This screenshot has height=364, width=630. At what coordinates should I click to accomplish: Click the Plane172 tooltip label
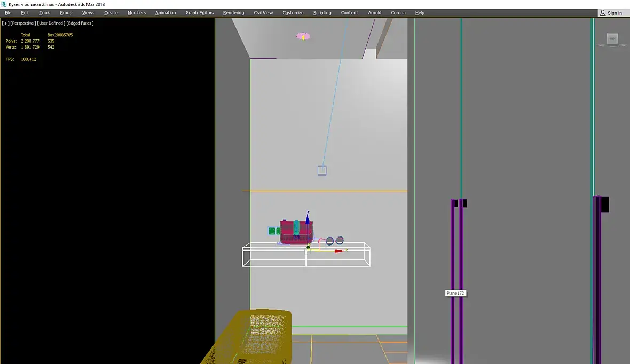point(455,294)
